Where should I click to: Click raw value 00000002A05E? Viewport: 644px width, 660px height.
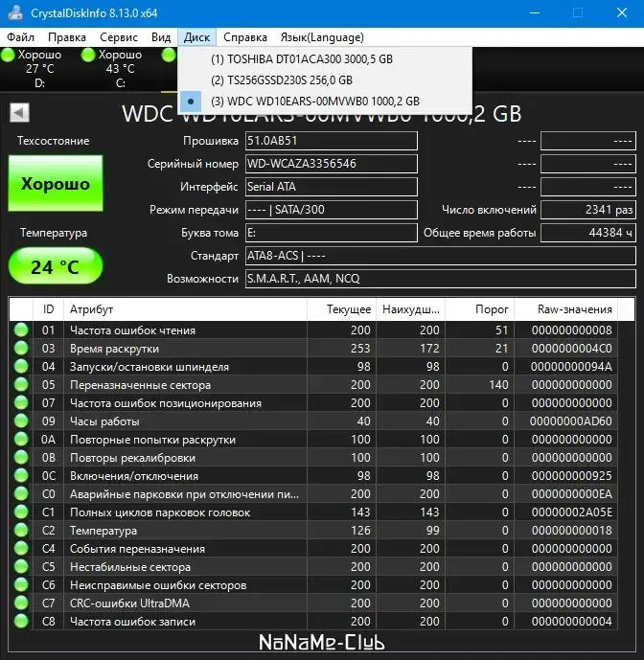pos(571,512)
